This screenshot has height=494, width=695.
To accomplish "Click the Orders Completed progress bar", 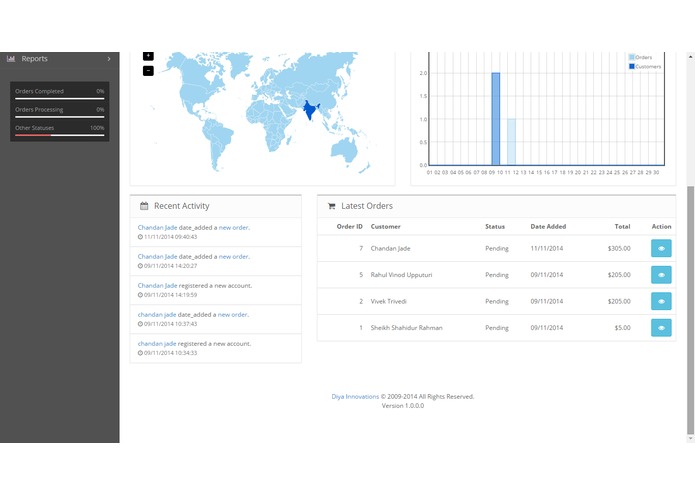I will (x=59, y=98).
